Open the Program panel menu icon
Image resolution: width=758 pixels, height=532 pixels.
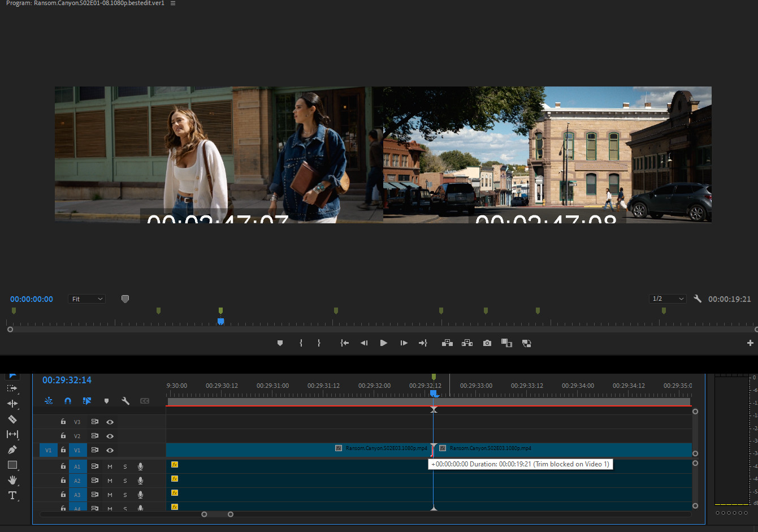(x=173, y=3)
